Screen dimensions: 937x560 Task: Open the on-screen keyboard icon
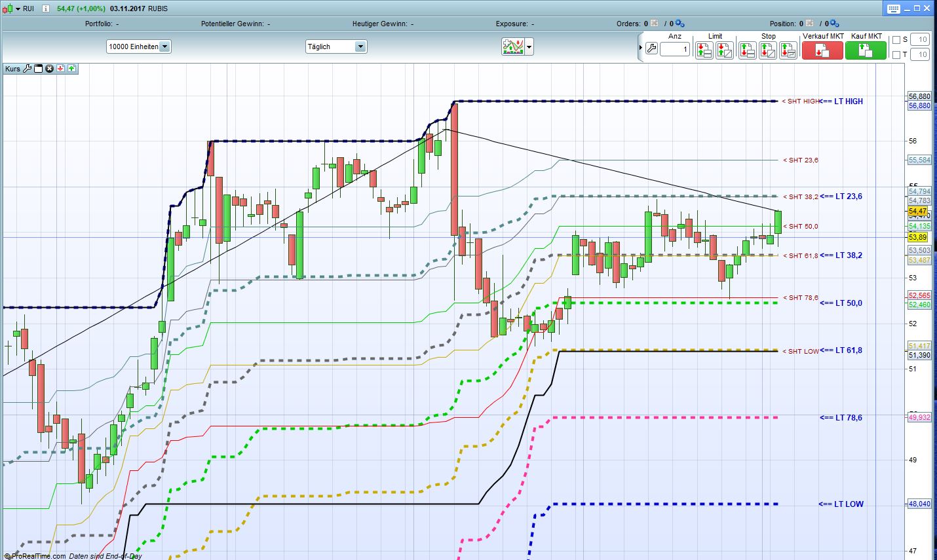(x=894, y=9)
